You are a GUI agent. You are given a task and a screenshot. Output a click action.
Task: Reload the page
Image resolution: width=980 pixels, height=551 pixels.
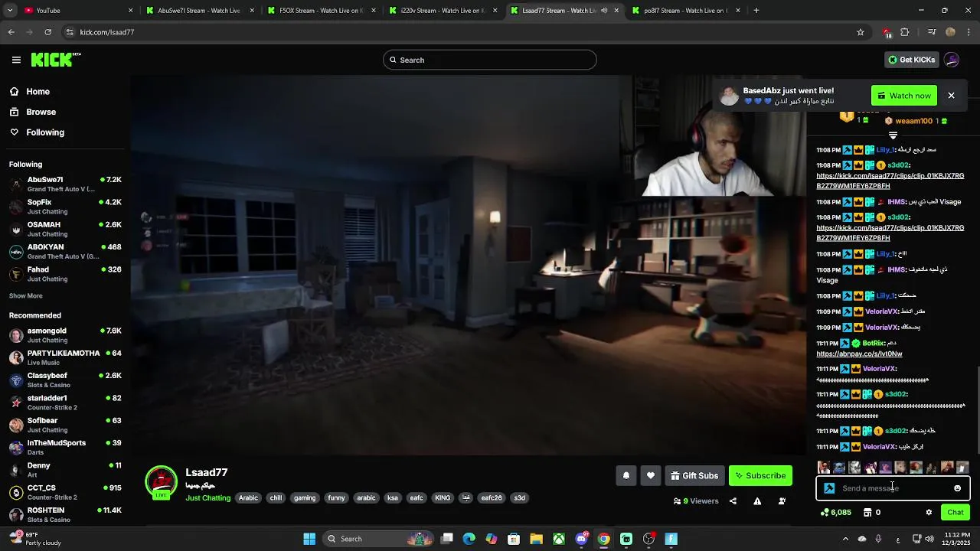48,32
